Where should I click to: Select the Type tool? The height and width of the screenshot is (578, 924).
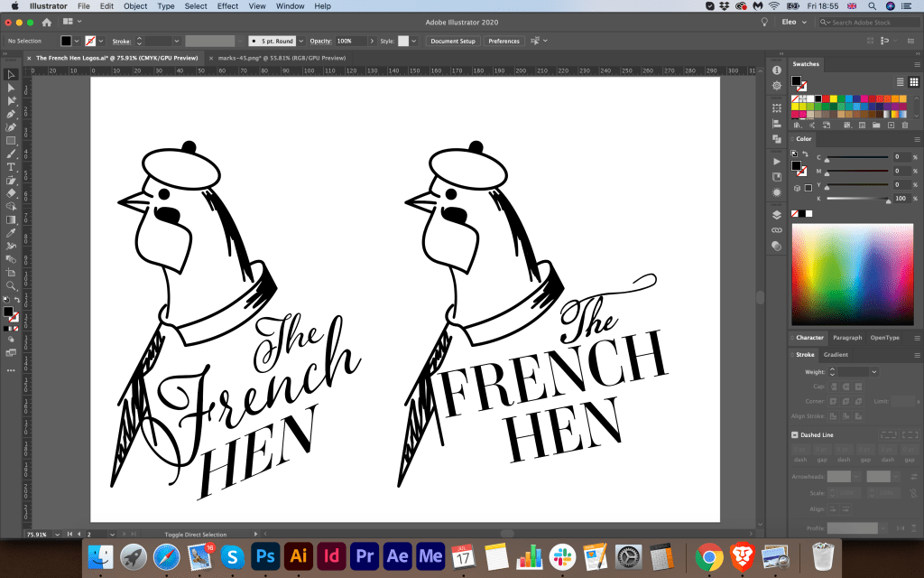click(x=11, y=167)
